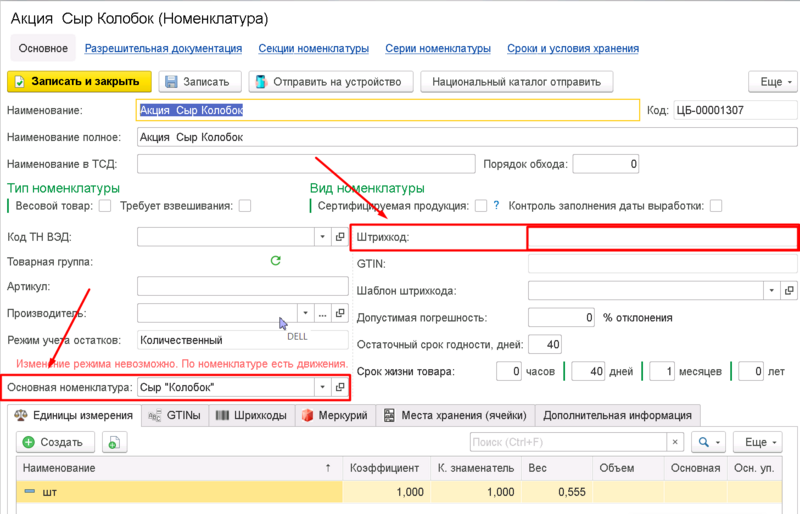The width and height of the screenshot is (800, 514).
Task: Enable Контроль заполнения даты выработки checkbox
Action: (x=716, y=206)
